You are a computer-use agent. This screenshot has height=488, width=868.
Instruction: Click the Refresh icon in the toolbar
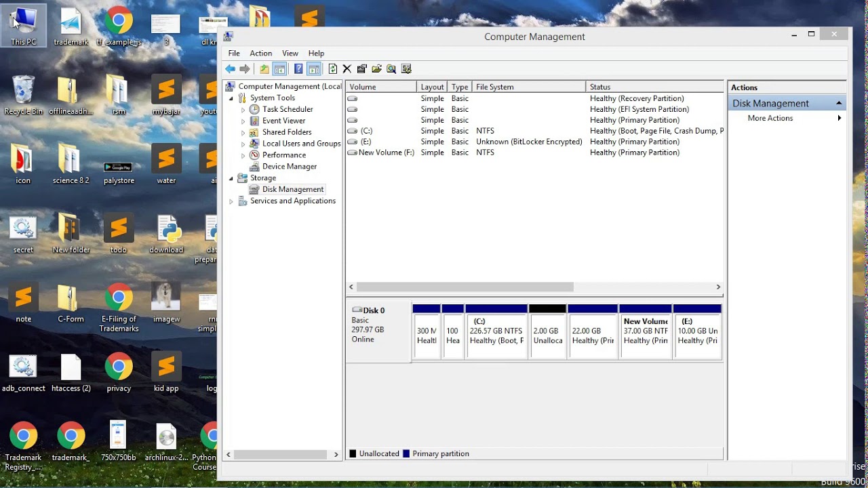pos(332,69)
